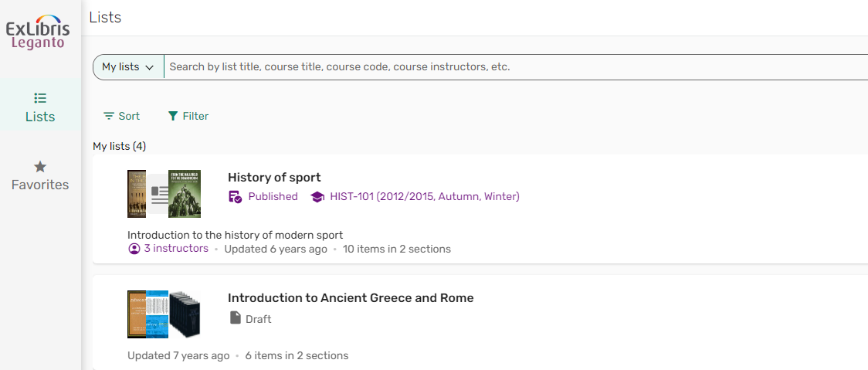Click the Favorites star icon
The width and height of the screenshot is (868, 370).
point(40,167)
